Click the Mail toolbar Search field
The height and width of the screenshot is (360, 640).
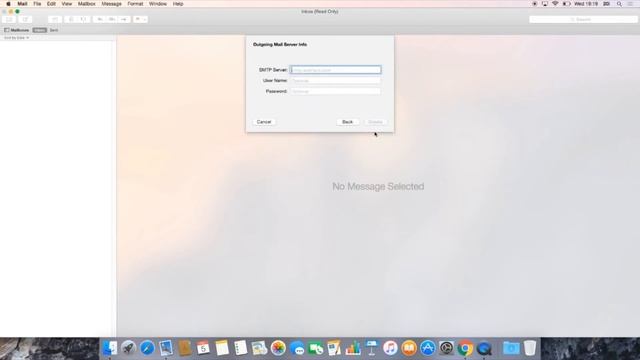click(583, 19)
